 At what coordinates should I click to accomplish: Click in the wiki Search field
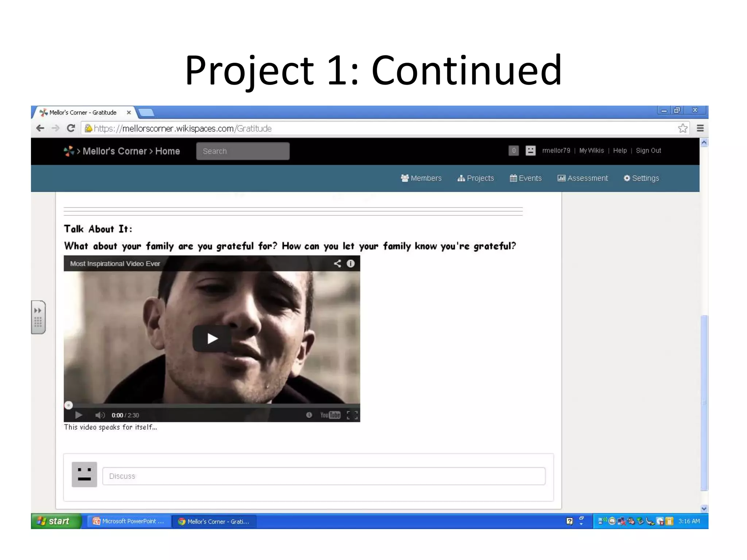[x=243, y=151]
